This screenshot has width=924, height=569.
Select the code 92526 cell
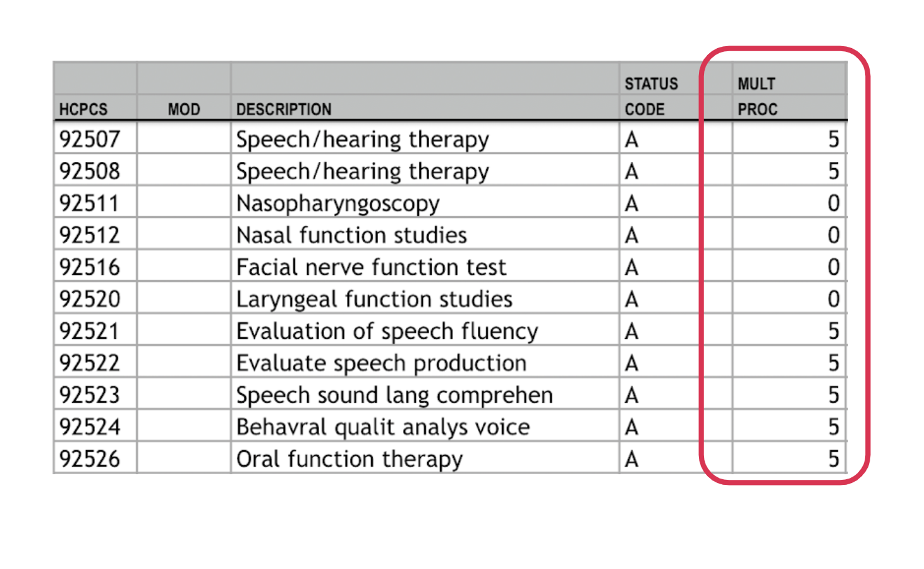coord(95,458)
